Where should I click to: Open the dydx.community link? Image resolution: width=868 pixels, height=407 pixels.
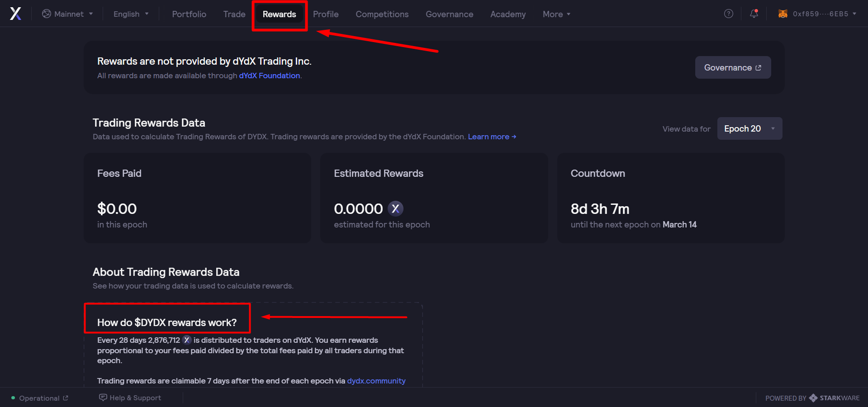click(x=376, y=381)
